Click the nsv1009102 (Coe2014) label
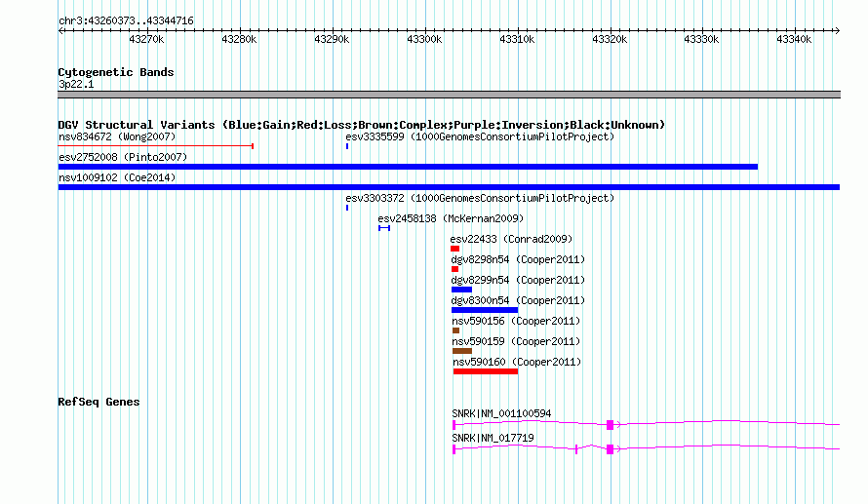The image size is (868, 504). [x=117, y=177]
